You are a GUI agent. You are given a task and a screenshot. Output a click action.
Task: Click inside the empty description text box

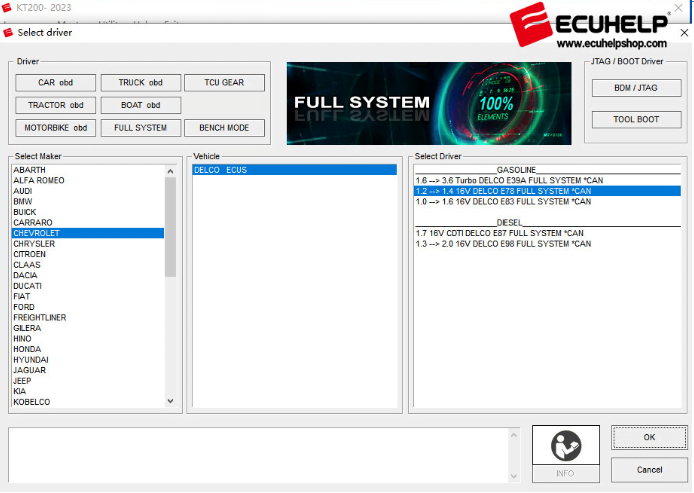coord(258,455)
